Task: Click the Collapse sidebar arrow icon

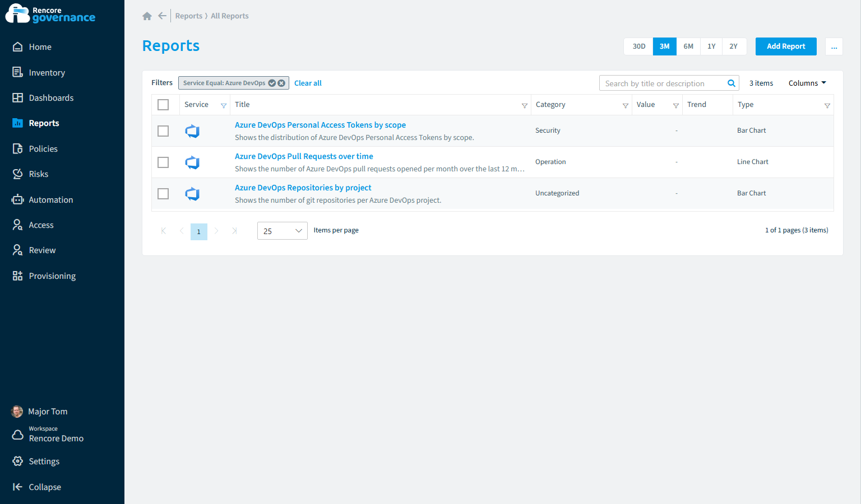Action: click(x=18, y=487)
